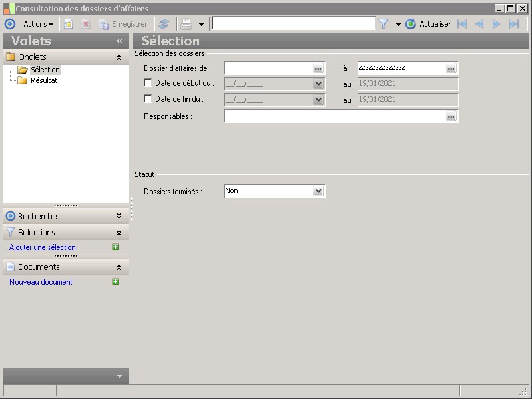Open the Dossiers terminés dropdown
532x399 pixels.
318,192
